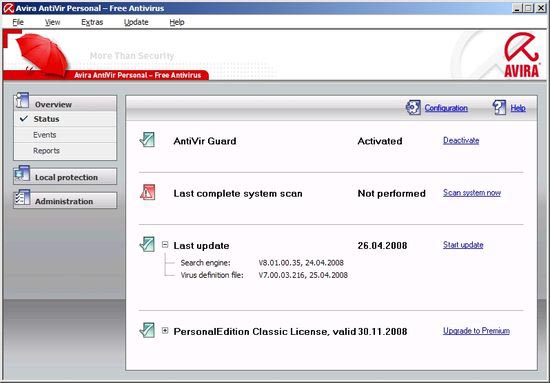Click the Start update link

(463, 245)
